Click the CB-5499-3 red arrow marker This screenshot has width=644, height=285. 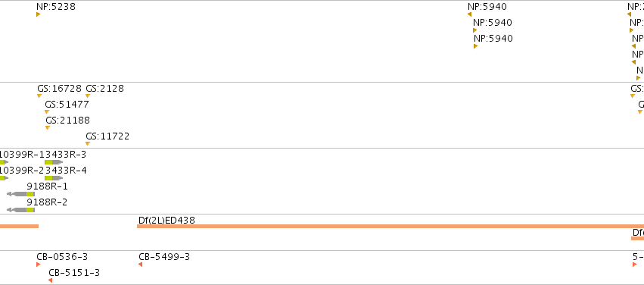coord(140,265)
